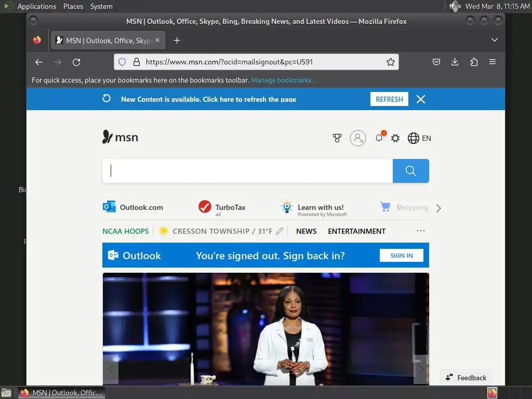Screen dimensions: 532x399
Task: Open the Microsoft Rewards trophy icon
Action: 337,138
